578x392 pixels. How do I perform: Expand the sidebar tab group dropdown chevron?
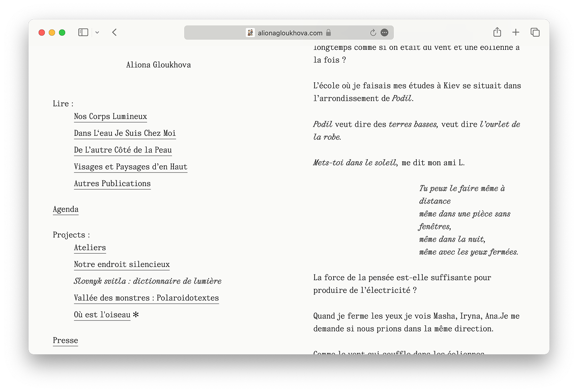tap(97, 33)
